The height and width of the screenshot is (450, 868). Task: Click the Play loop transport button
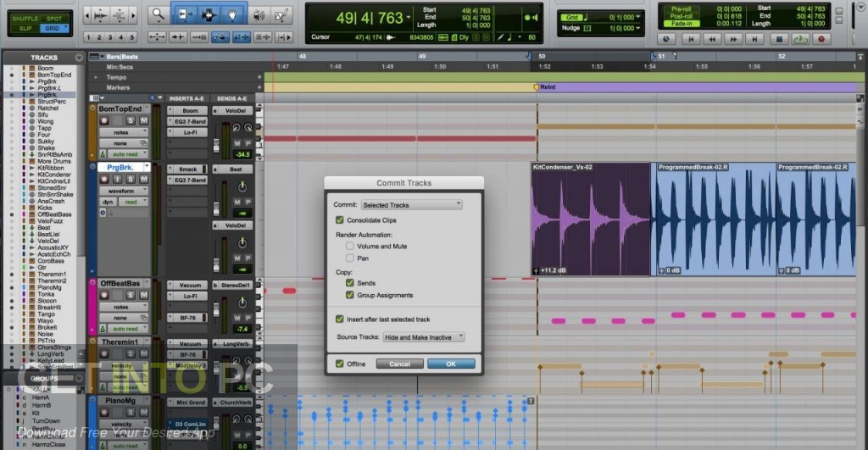pyautogui.click(x=800, y=39)
